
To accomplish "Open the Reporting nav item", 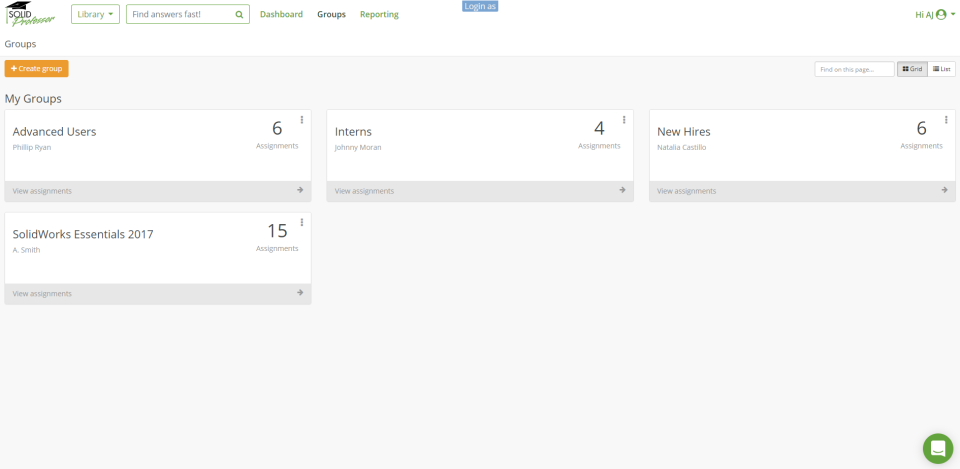I will 379,14.
